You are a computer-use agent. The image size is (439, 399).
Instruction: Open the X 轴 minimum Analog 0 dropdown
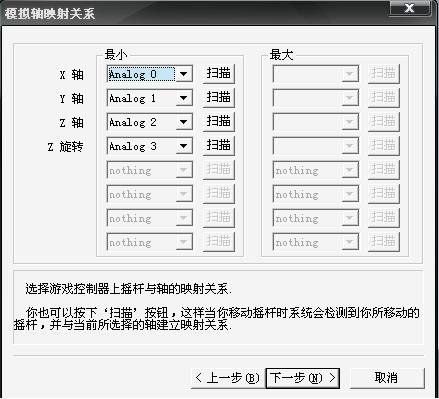tap(150, 74)
